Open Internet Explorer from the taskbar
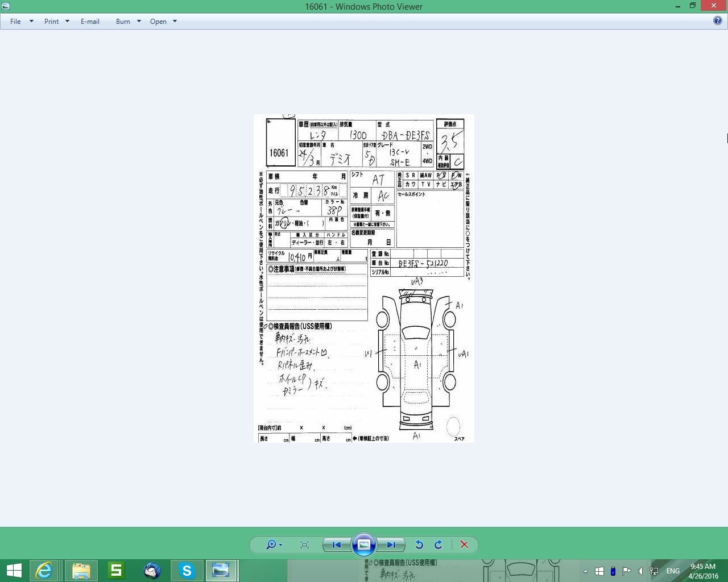 pos(44,570)
